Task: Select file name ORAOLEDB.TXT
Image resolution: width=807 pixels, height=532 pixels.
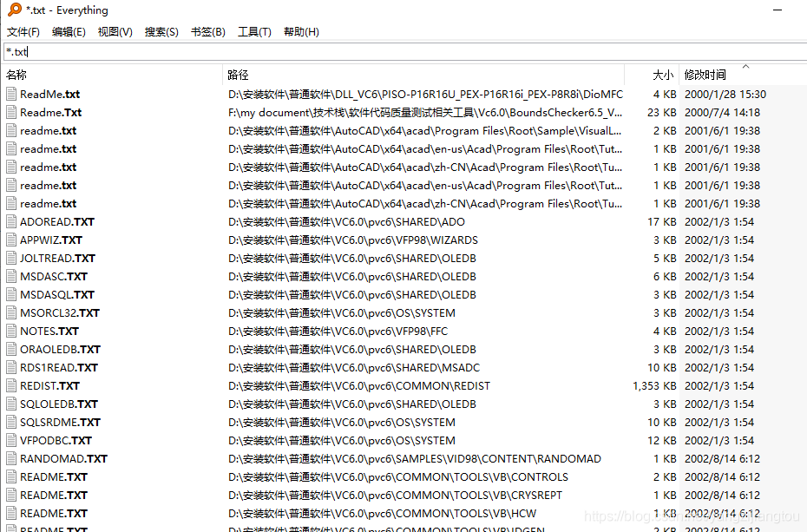Action: click(x=60, y=350)
